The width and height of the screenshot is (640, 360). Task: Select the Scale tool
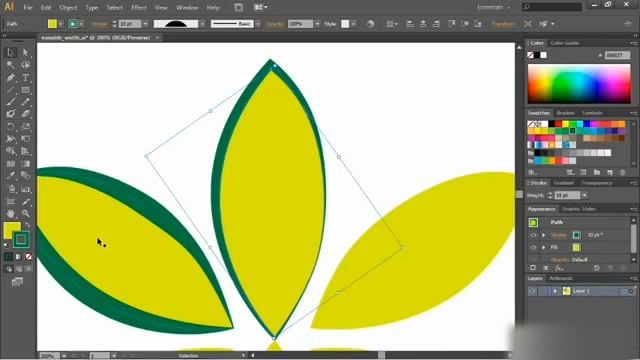coord(25,127)
